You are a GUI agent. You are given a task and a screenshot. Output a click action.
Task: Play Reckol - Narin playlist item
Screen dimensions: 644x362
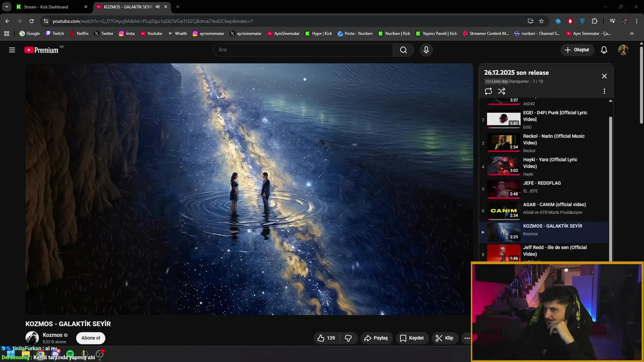coord(543,143)
